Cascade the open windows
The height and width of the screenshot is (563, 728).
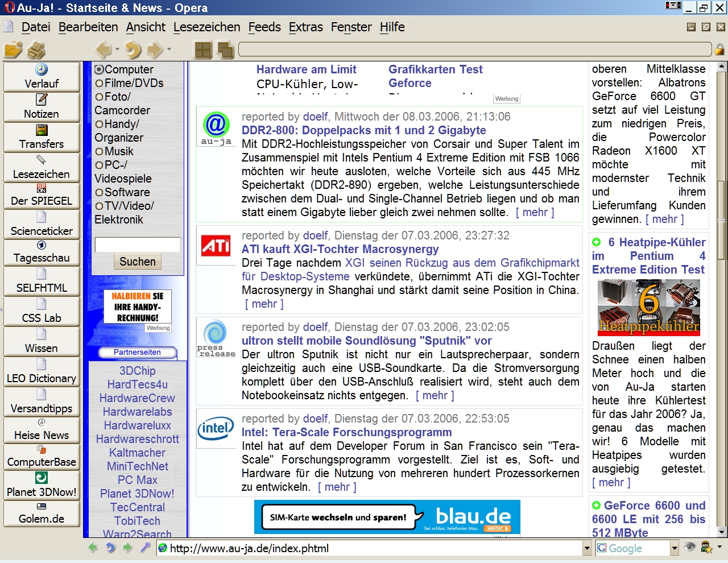(226, 50)
